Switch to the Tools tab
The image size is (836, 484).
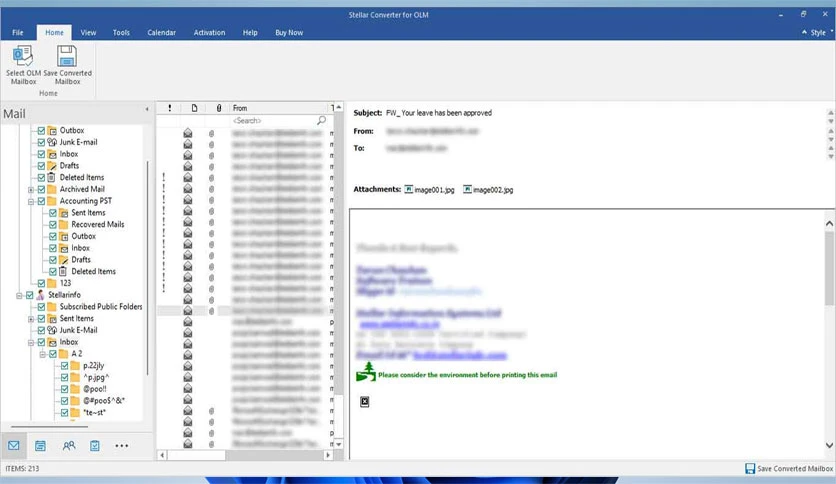coord(121,33)
